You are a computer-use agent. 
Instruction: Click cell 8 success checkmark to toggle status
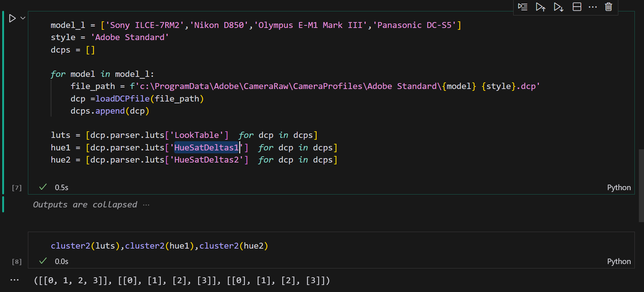tap(42, 261)
